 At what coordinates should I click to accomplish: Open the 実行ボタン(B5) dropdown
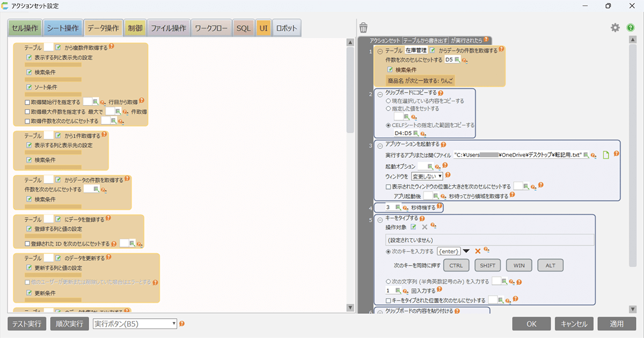pyautogui.click(x=135, y=324)
